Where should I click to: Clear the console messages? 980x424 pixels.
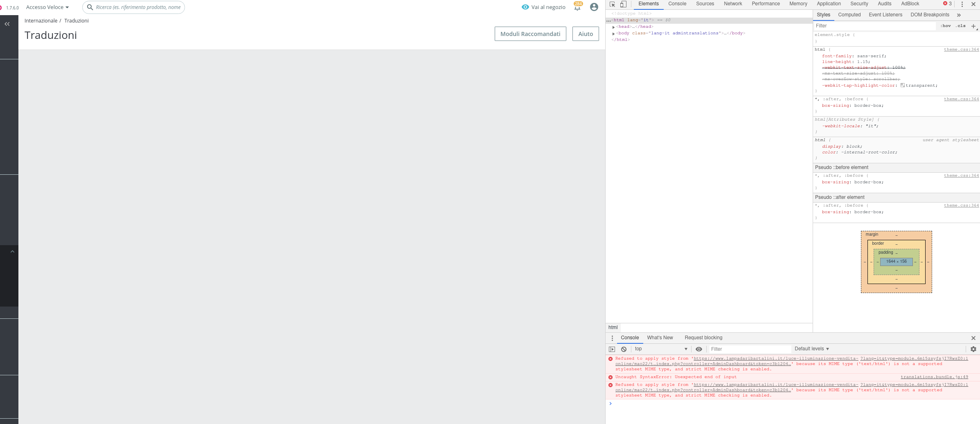tap(623, 349)
